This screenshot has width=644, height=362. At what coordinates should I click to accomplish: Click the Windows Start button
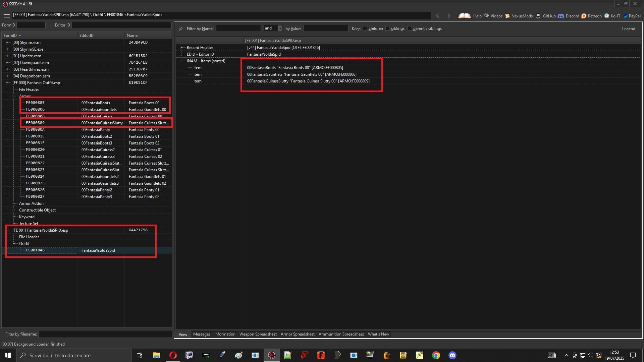(8, 355)
